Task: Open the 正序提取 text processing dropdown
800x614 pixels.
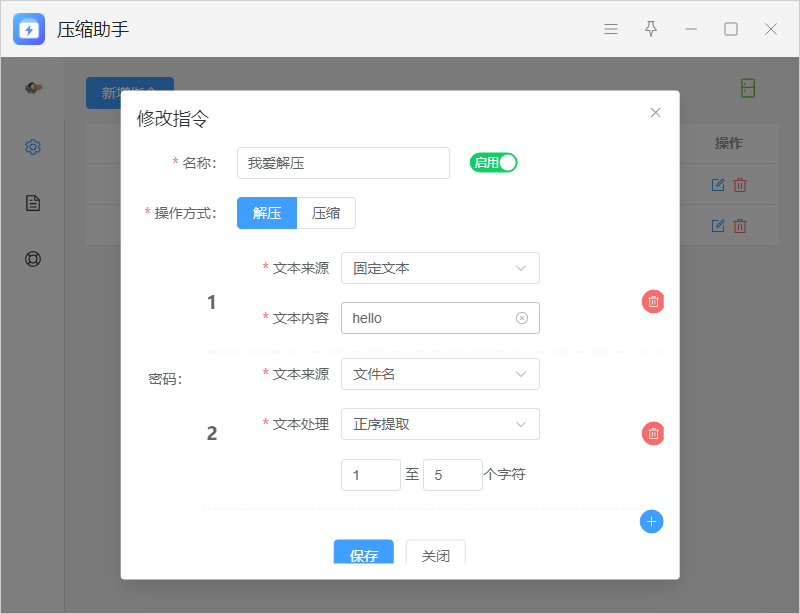Action: [440, 424]
